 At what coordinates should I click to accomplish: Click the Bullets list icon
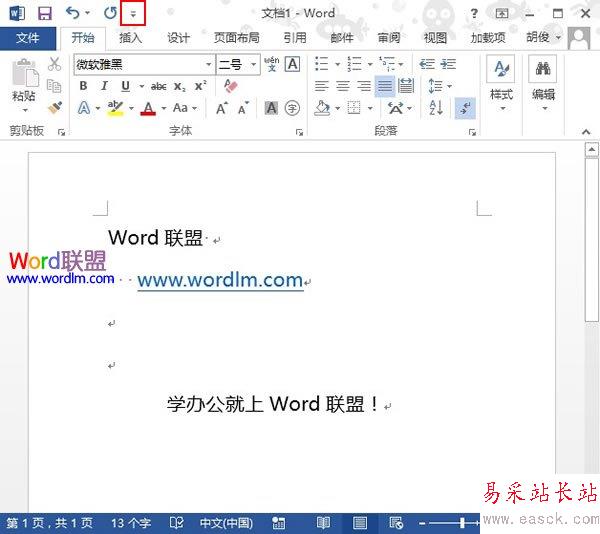click(x=321, y=64)
